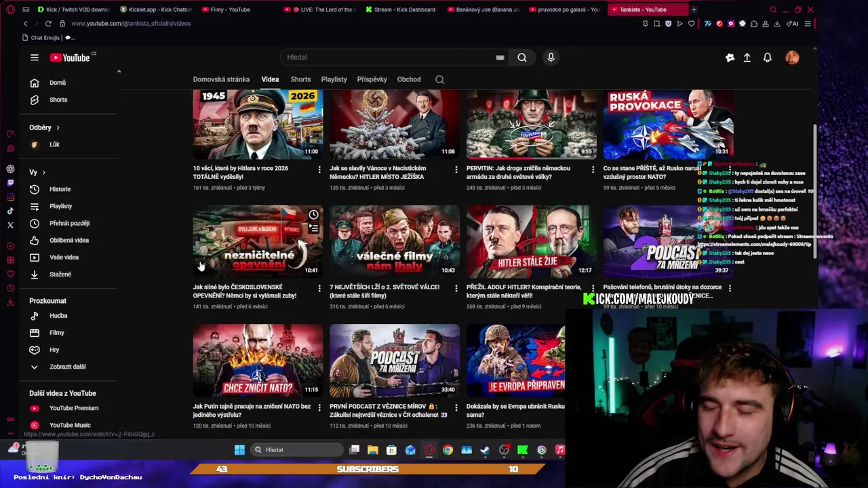Viewport: 868px width, 488px height.
Task: Open the Obchod channel tab
Action: pyautogui.click(x=409, y=79)
